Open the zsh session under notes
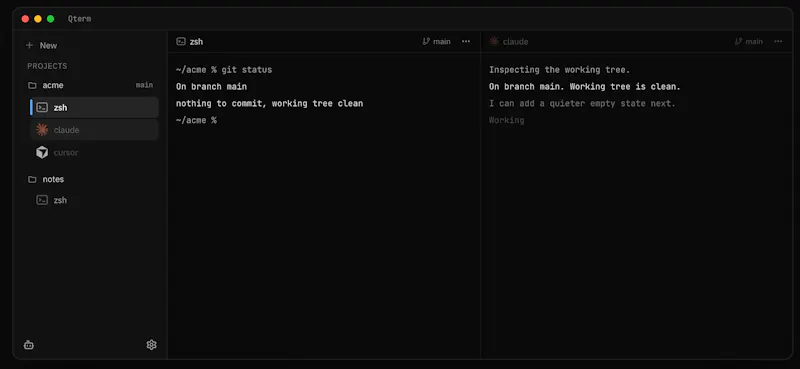 [94, 200]
